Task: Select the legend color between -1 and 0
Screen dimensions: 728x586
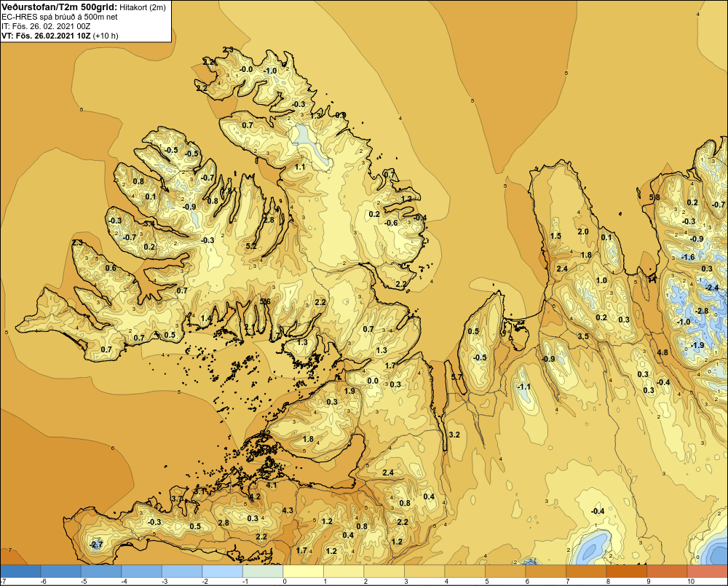Action: click(x=262, y=571)
